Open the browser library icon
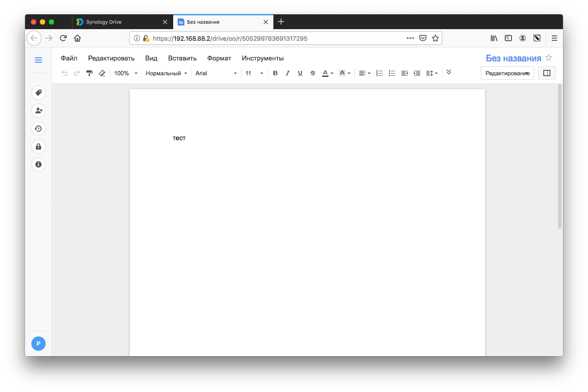Viewport: 588px width, 392px height. click(494, 39)
